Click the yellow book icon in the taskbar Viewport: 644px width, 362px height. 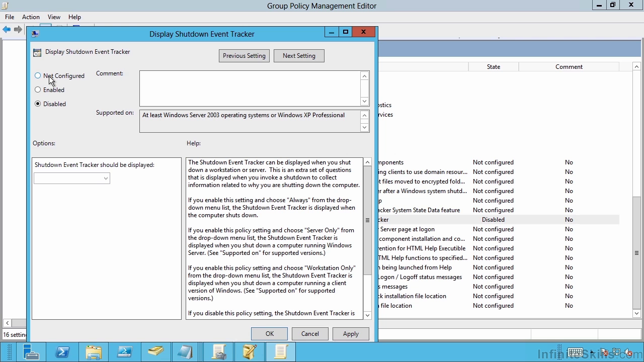click(x=156, y=351)
